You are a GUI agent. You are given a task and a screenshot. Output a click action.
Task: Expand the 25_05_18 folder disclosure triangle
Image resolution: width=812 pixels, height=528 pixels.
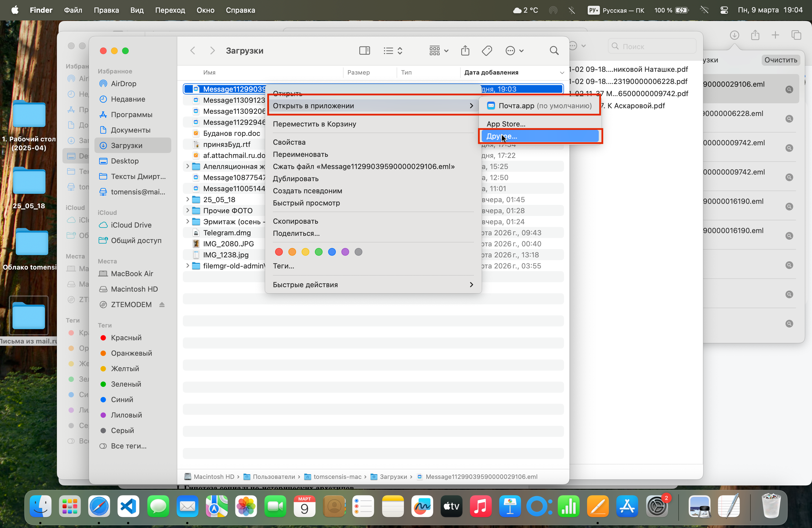point(188,199)
